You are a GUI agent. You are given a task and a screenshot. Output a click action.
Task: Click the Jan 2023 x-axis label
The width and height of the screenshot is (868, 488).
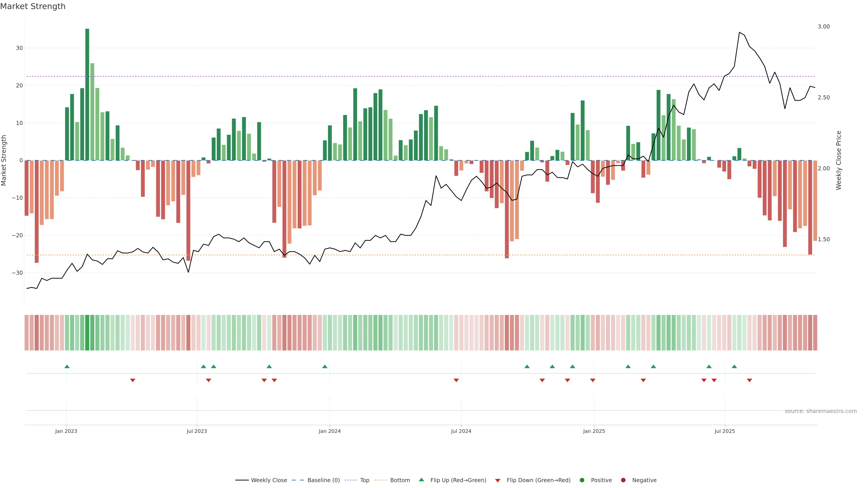[66, 431]
